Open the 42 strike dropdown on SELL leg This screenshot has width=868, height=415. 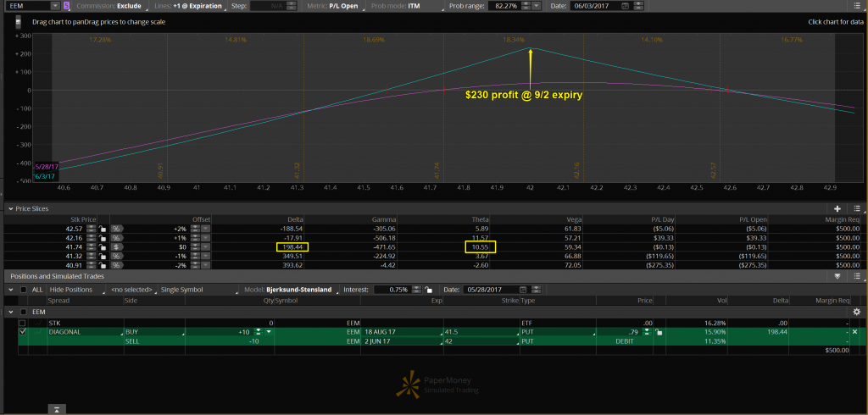tap(481, 341)
